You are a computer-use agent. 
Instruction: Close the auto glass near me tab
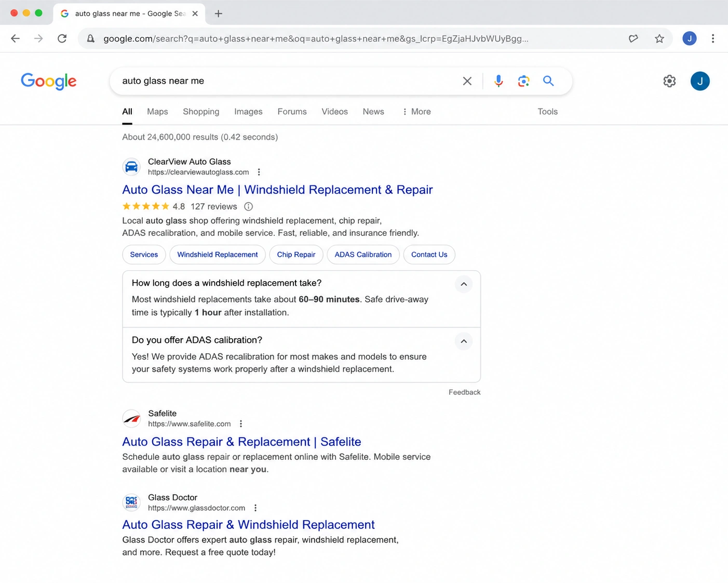tap(195, 14)
